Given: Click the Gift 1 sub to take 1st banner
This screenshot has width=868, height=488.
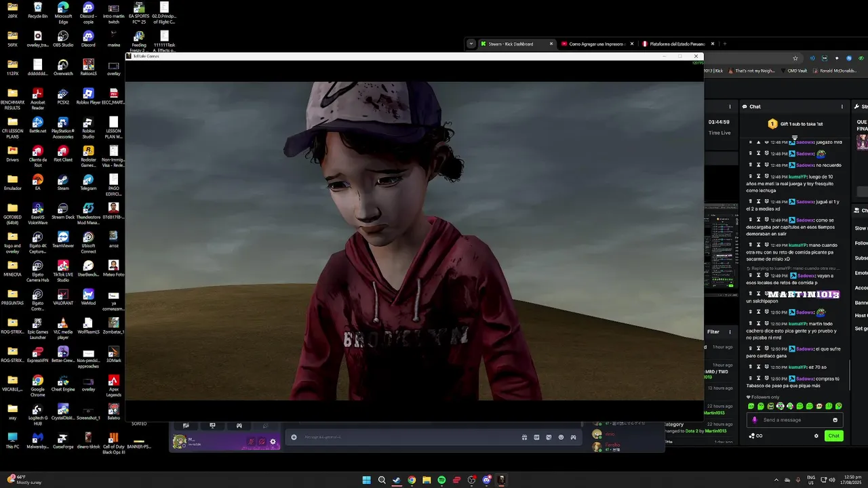Looking at the screenshot, I should coord(795,124).
